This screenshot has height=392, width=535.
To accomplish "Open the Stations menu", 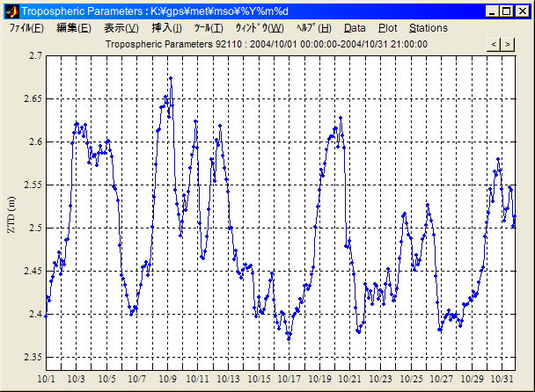I will pyautogui.click(x=429, y=28).
